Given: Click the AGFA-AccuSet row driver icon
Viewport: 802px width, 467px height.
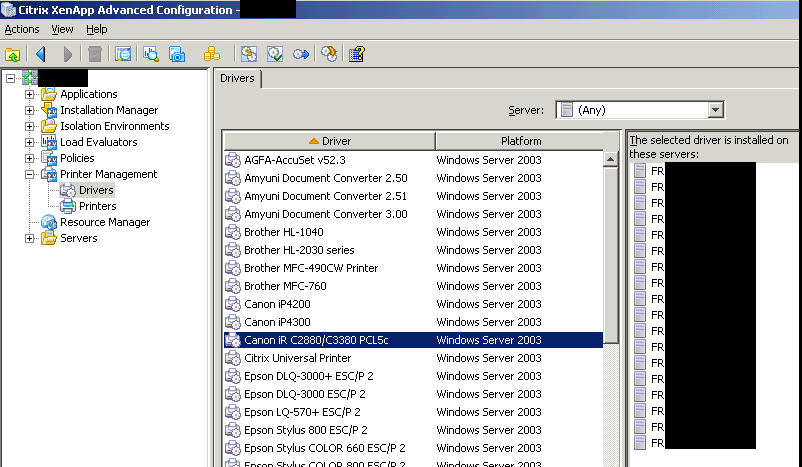Looking at the screenshot, I should (x=233, y=160).
